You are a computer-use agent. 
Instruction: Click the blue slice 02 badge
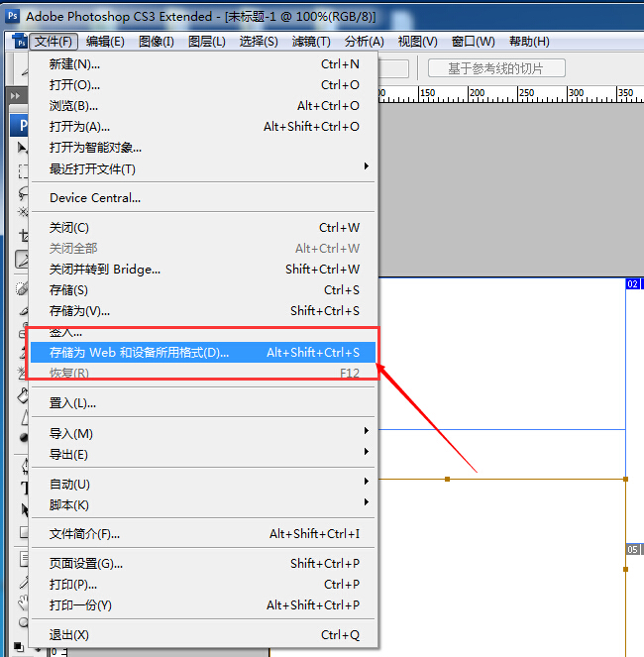pyautogui.click(x=633, y=283)
